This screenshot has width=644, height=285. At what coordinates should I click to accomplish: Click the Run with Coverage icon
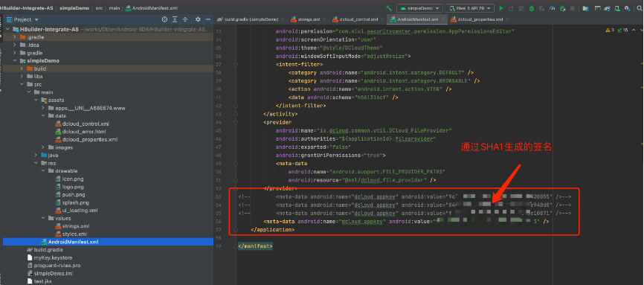click(x=541, y=8)
